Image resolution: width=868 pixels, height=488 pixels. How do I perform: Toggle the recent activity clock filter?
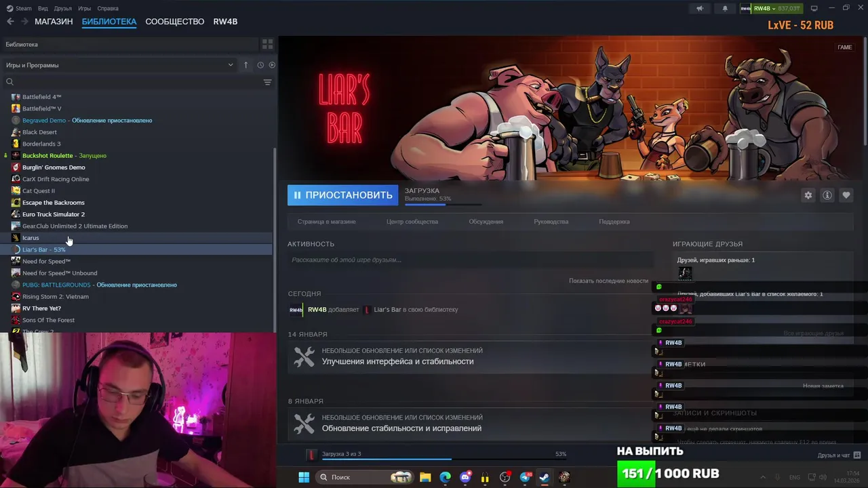click(260, 65)
